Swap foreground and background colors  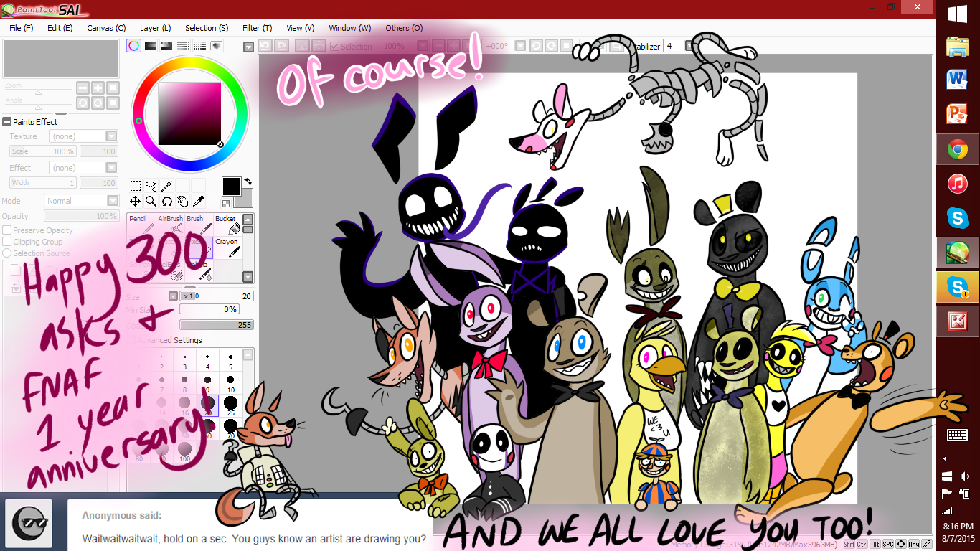pos(248,182)
